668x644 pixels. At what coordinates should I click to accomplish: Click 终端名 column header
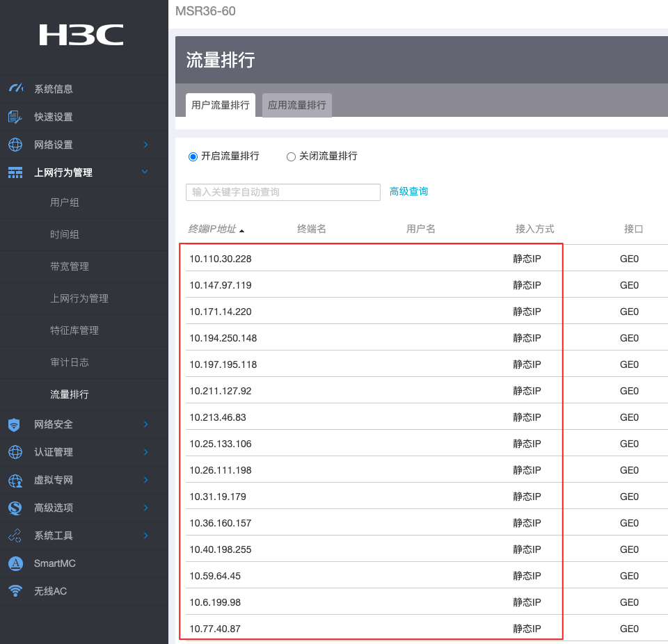pyautogui.click(x=312, y=229)
